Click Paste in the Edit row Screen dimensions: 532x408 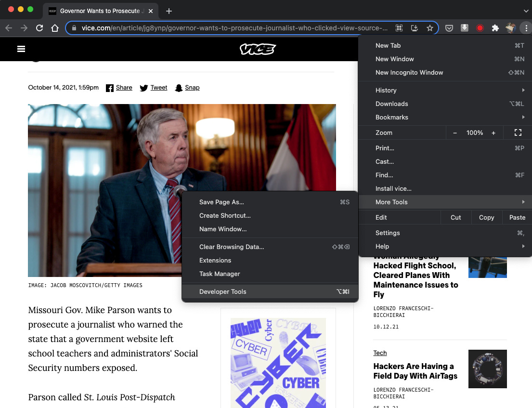517,218
